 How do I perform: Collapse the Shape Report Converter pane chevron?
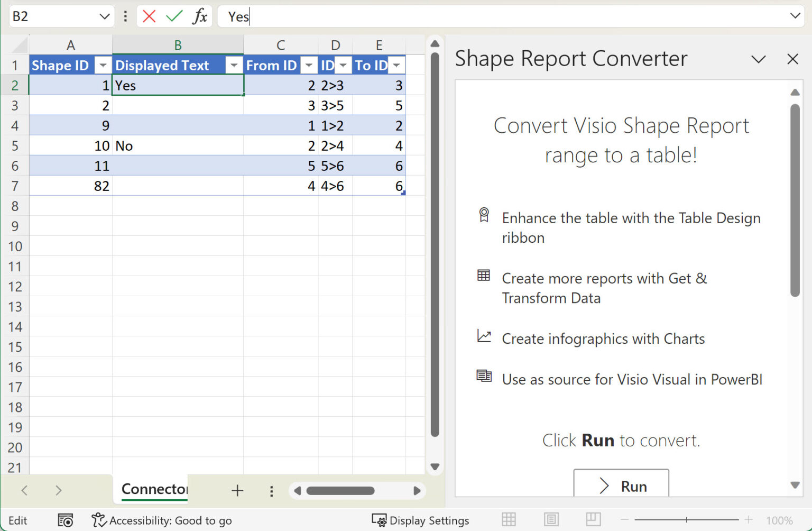tap(759, 59)
